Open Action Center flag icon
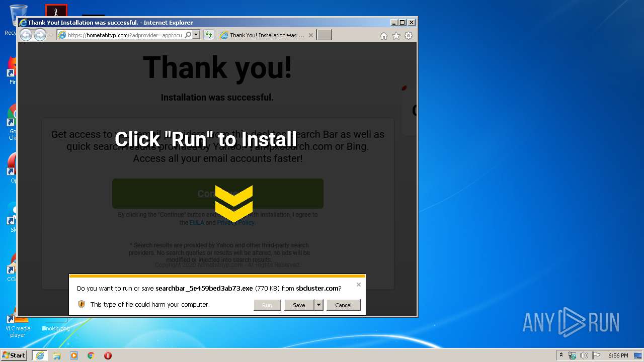 [x=596, y=355]
